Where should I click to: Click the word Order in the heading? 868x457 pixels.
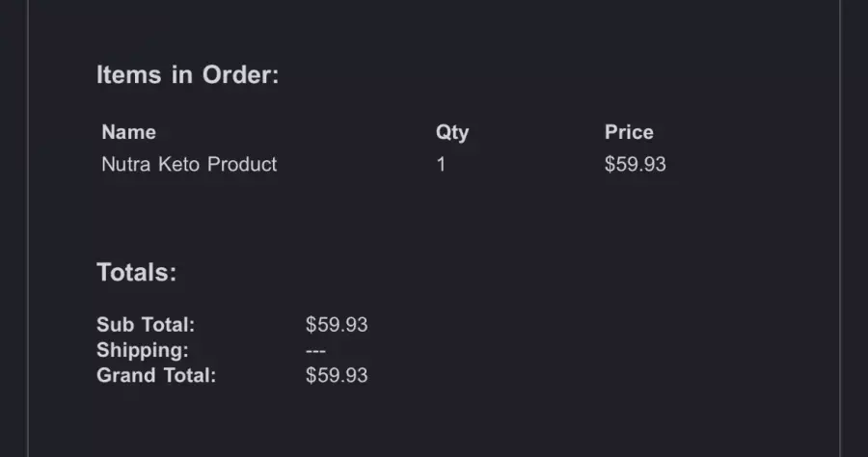tap(240, 74)
